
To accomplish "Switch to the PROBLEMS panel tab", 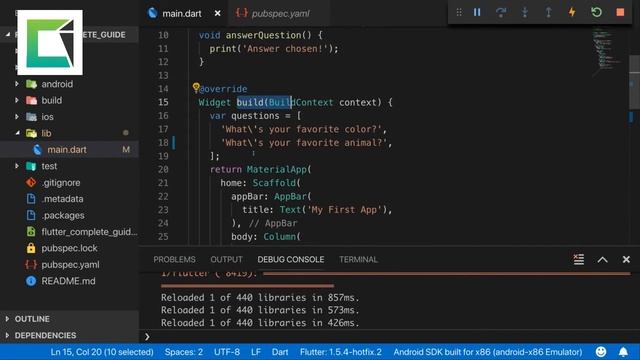I will pyautogui.click(x=174, y=260).
